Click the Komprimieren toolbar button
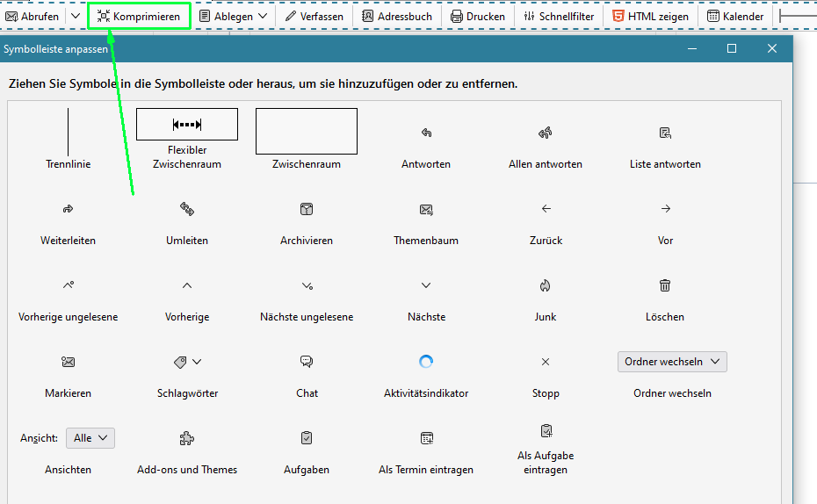 click(x=139, y=16)
